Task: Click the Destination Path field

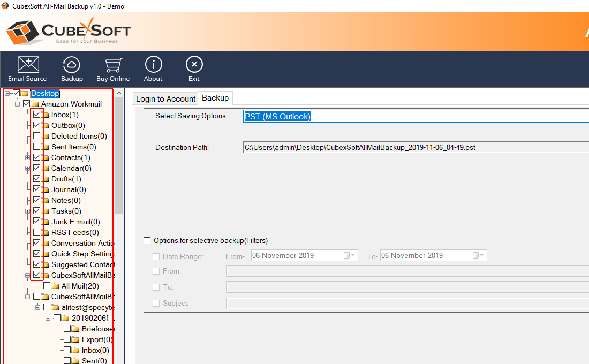Action: pos(416,147)
